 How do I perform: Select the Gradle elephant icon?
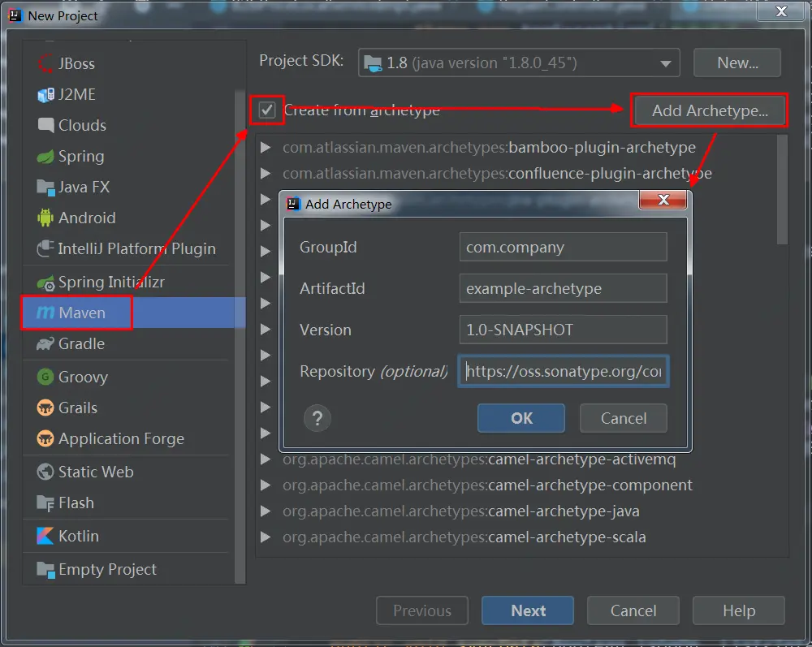[x=45, y=343]
